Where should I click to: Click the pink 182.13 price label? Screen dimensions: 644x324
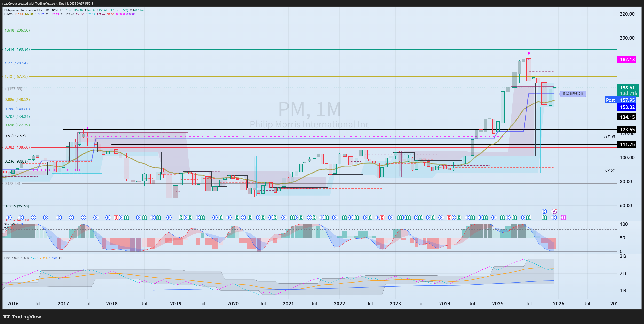(627, 59)
